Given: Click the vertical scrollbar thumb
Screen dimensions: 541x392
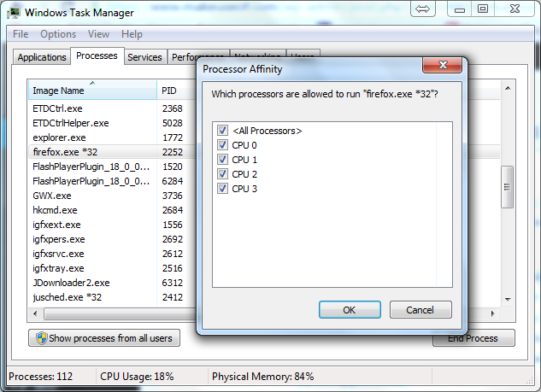Looking at the screenshot, I should (507, 187).
